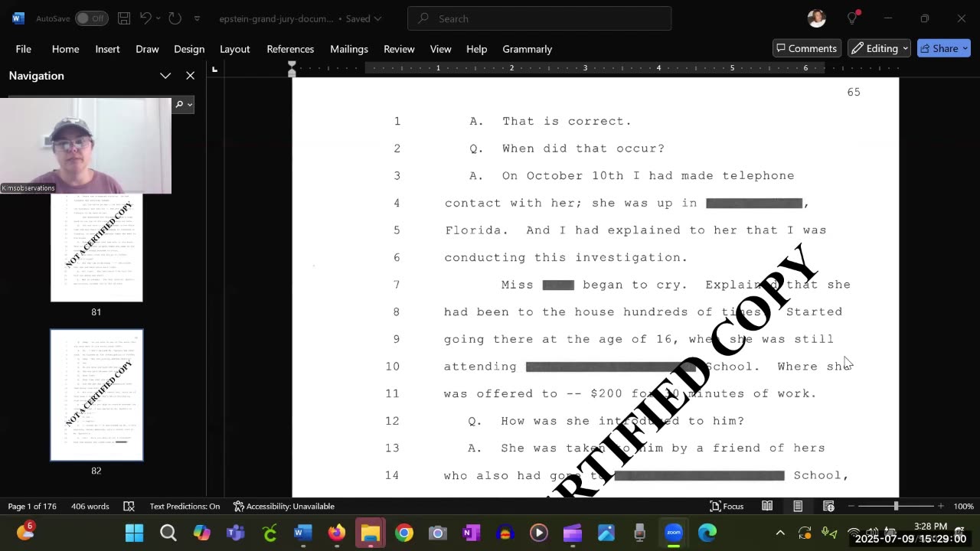Switch to Web Layout view icon
The height and width of the screenshot is (551, 980).
pos(828,506)
